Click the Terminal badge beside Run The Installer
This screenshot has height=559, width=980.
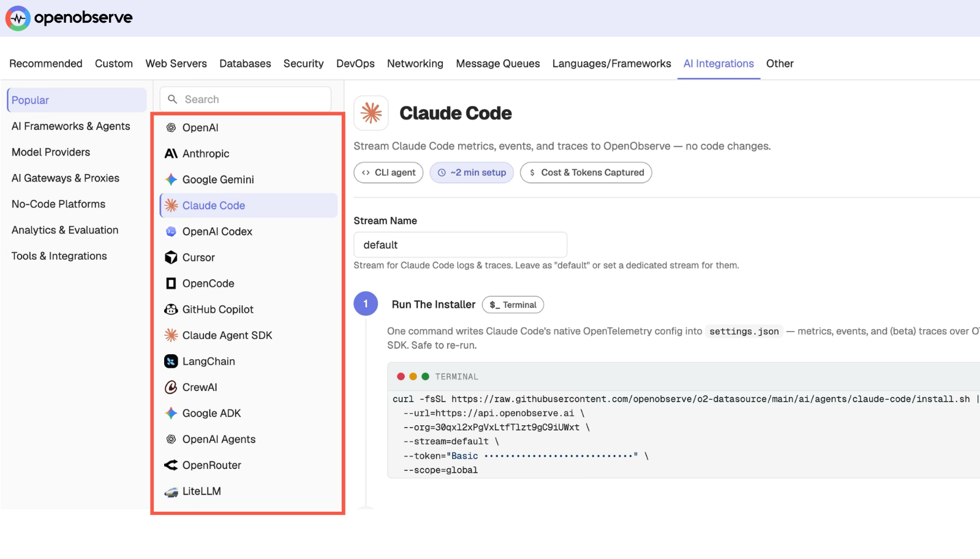point(513,305)
